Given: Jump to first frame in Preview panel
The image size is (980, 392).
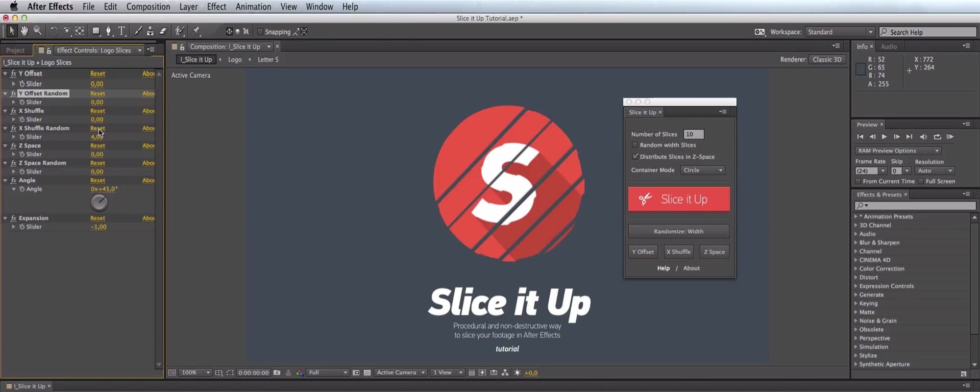Looking at the screenshot, I should pyautogui.click(x=860, y=137).
